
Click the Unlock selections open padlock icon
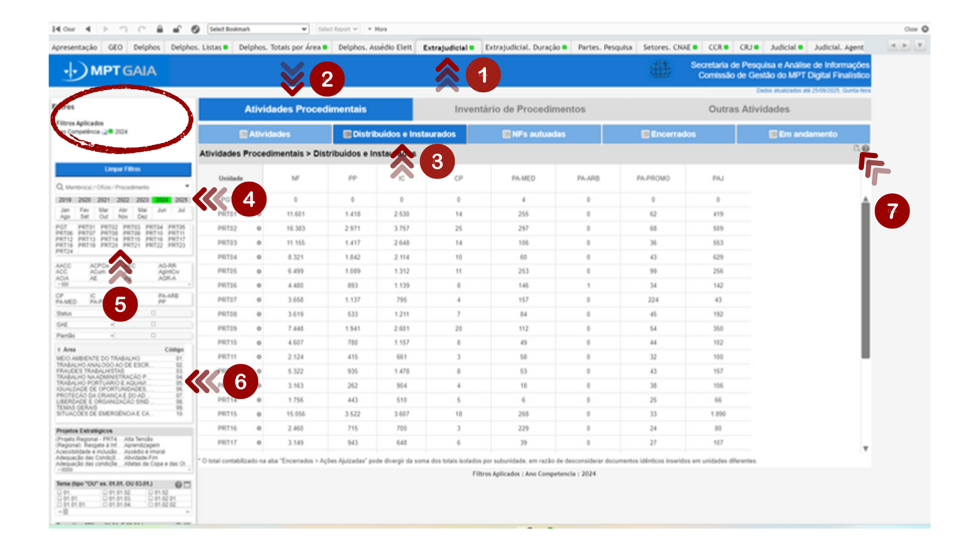(x=177, y=29)
